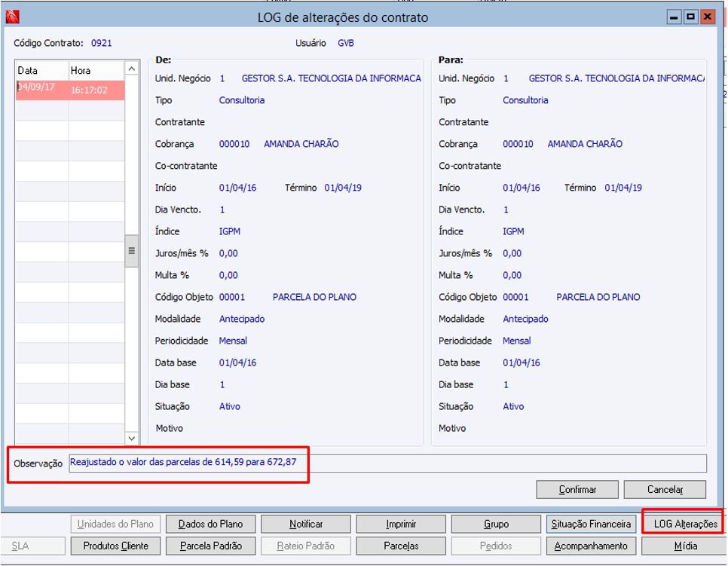Click the date list scrollbar thumb
The height and width of the screenshot is (566, 728).
(x=131, y=251)
